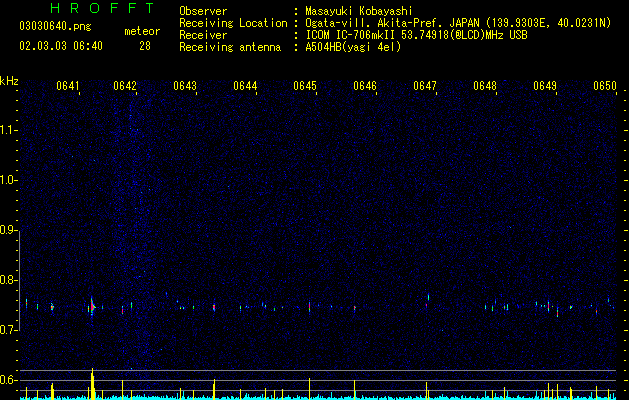This screenshot has width=629, height=400.
Task: Click the meteor count value 28
Action: point(145,46)
